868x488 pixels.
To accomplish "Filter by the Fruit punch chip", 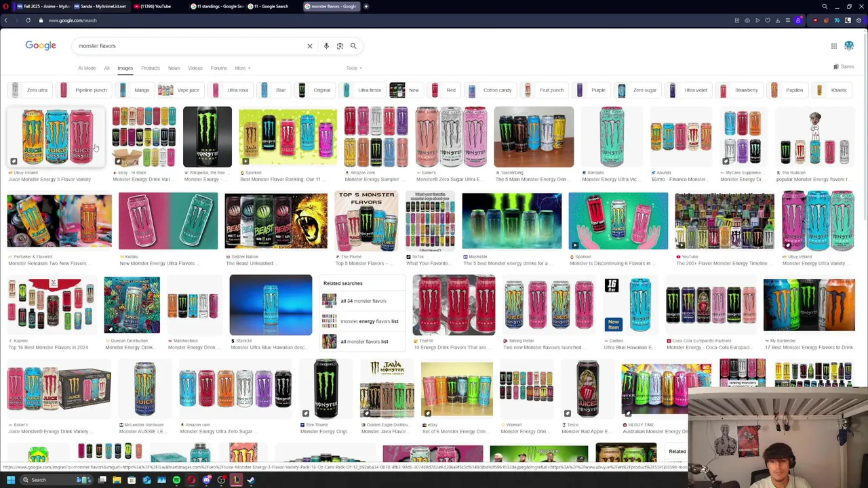I will (544, 90).
